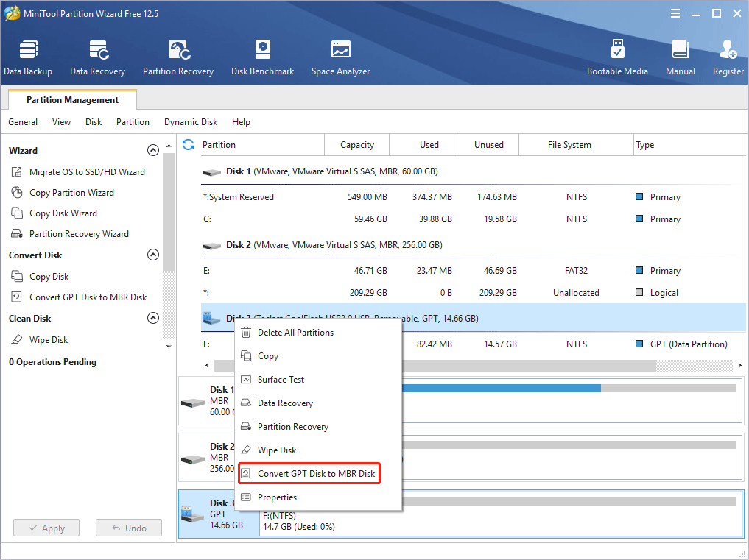Open the Manual
Screen dimensions: 749x560
click(681, 58)
